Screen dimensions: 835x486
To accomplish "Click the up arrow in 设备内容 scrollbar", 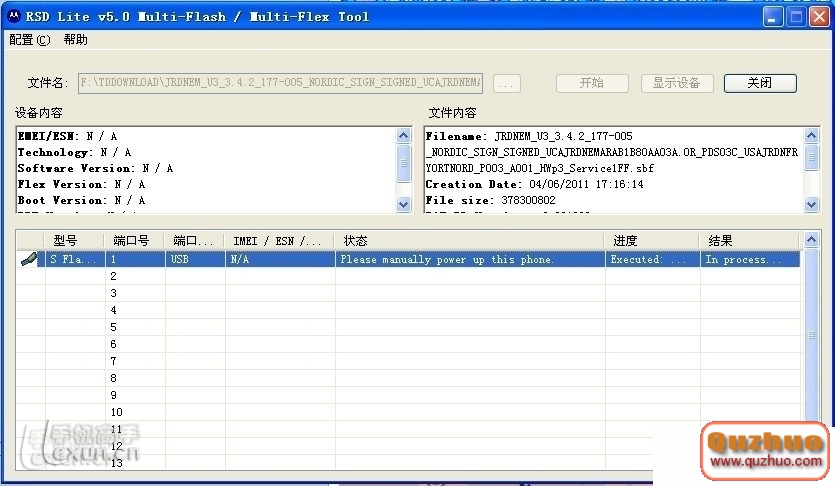I will (404, 136).
